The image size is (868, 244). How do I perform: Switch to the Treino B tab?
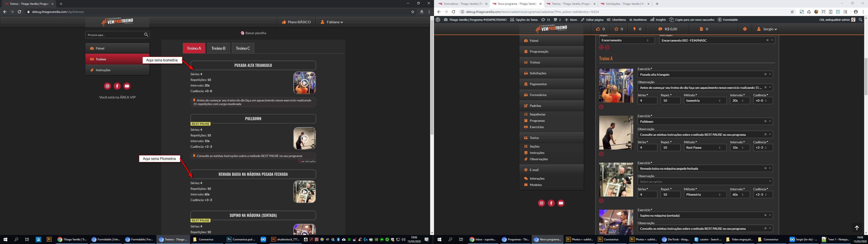pyautogui.click(x=218, y=48)
